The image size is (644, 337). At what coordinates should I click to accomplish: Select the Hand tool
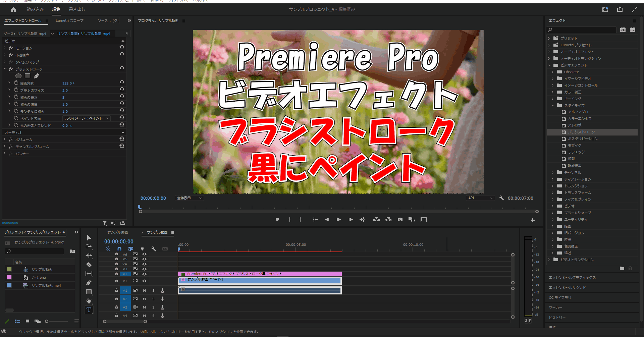(89, 301)
